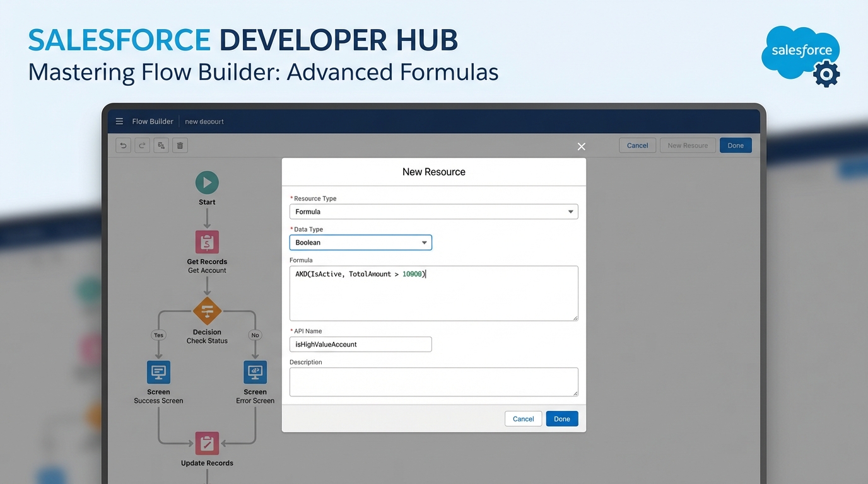Image resolution: width=868 pixels, height=484 pixels.
Task: Select the Start element icon
Action: [x=207, y=182]
